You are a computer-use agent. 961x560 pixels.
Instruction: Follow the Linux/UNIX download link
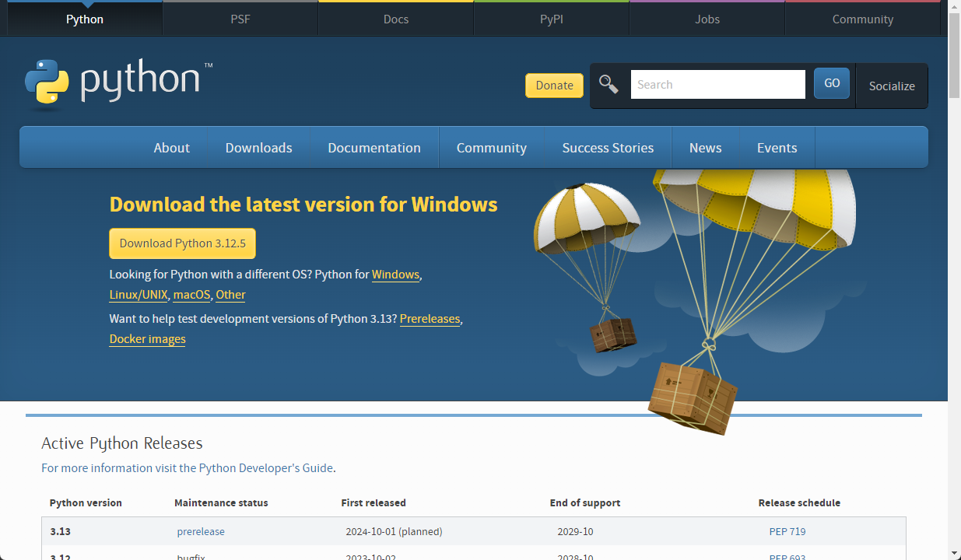point(138,295)
